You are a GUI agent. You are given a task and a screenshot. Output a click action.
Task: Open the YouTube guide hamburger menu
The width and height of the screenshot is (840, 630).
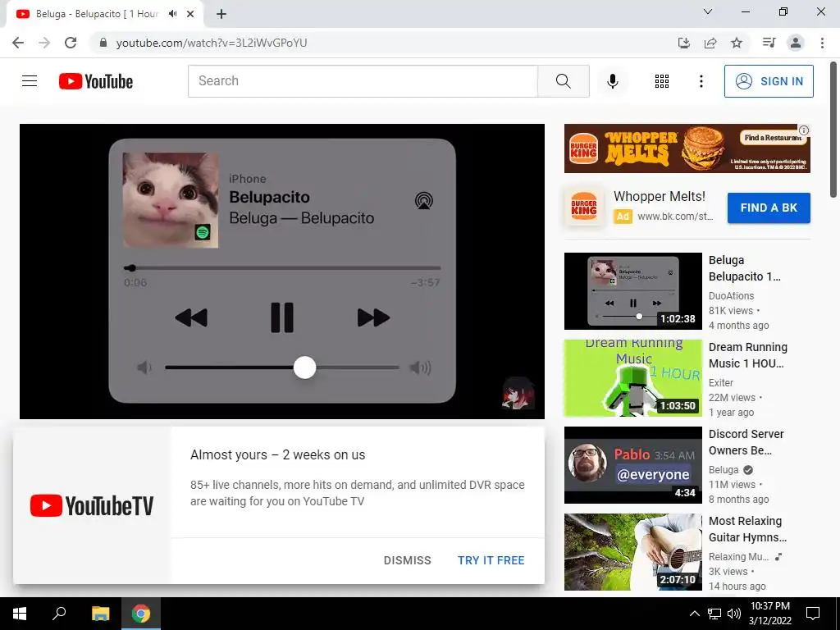pyautogui.click(x=30, y=81)
